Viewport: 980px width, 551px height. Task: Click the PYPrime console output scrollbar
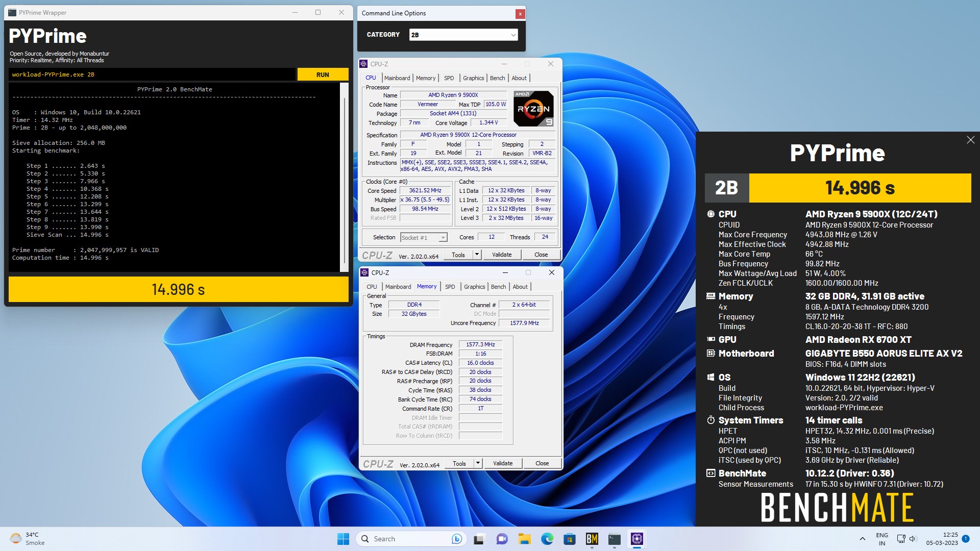tap(344, 177)
